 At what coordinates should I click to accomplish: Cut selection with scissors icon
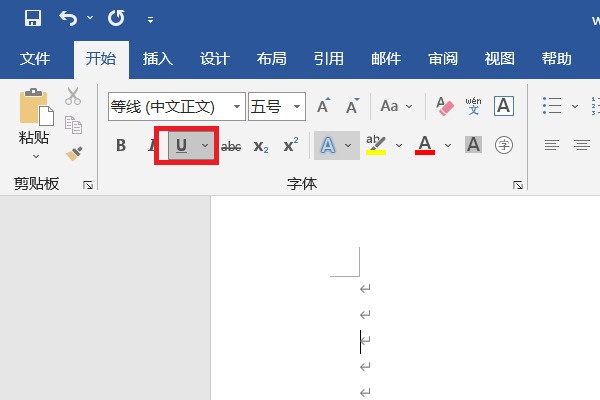click(x=73, y=96)
